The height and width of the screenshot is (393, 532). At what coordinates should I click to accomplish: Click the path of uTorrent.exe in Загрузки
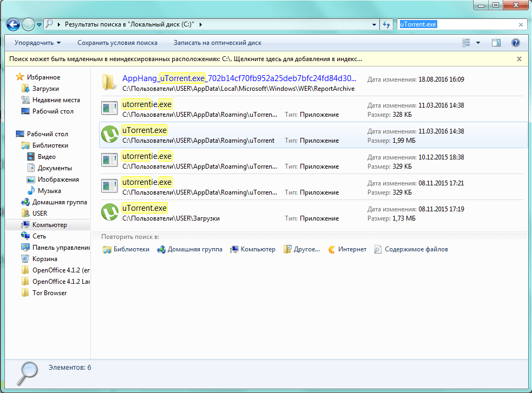pyautogui.click(x=170, y=218)
